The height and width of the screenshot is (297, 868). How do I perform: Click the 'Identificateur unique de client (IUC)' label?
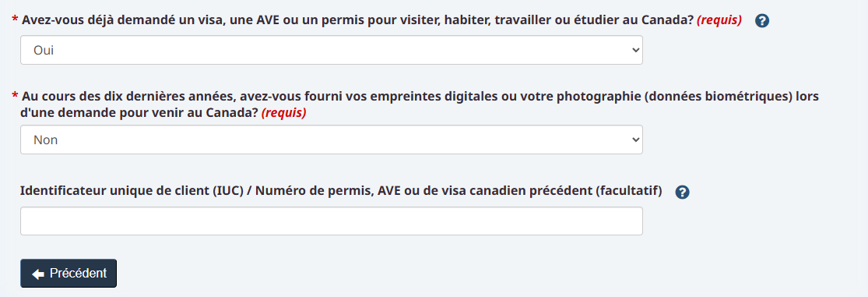pyautogui.click(x=341, y=191)
